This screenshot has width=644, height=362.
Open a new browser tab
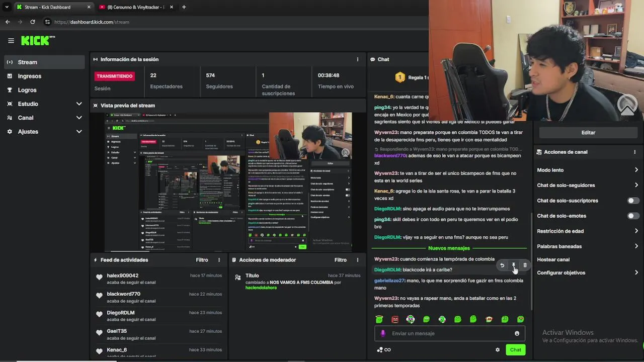[184, 7]
